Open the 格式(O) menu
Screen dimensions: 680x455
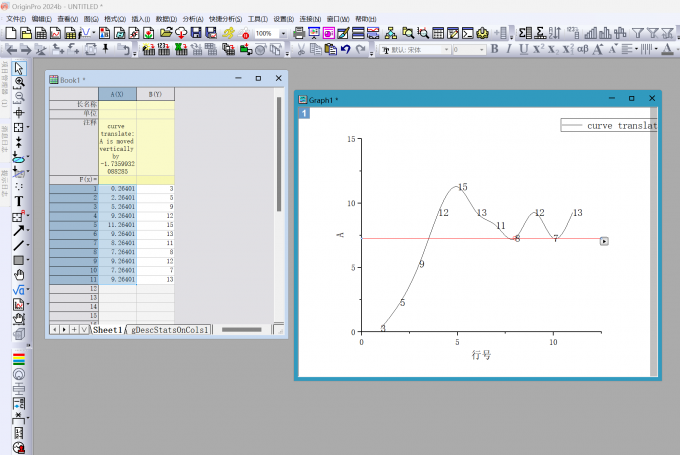(x=115, y=19)
